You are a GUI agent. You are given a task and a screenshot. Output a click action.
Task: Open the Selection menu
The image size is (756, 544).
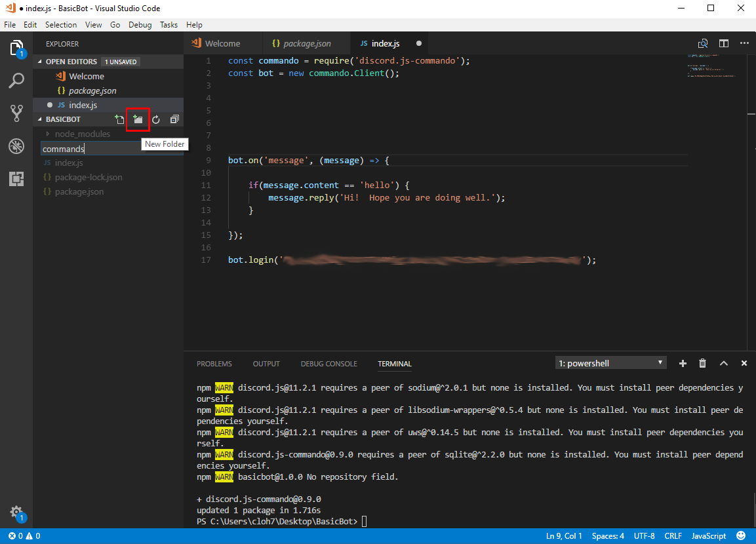click(61, 24)
